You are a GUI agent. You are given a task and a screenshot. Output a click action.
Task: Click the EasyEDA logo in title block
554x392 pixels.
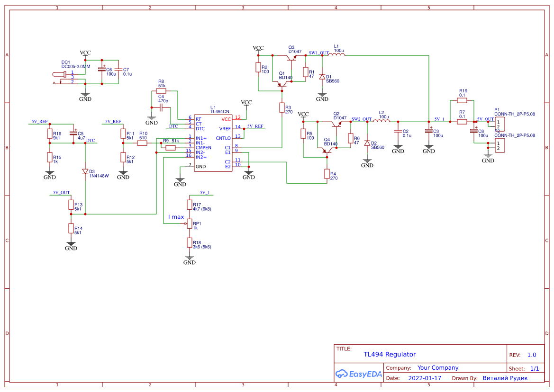[x=358, y=374]
